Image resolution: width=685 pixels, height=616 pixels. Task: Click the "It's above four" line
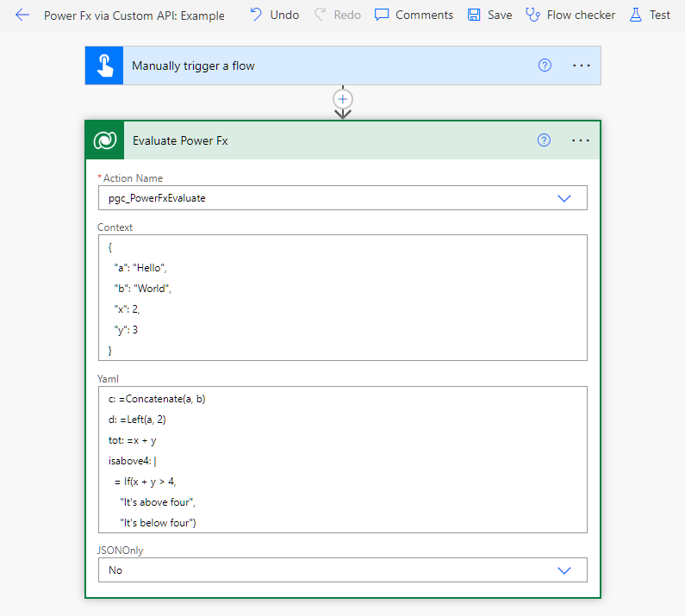[158, 502]
